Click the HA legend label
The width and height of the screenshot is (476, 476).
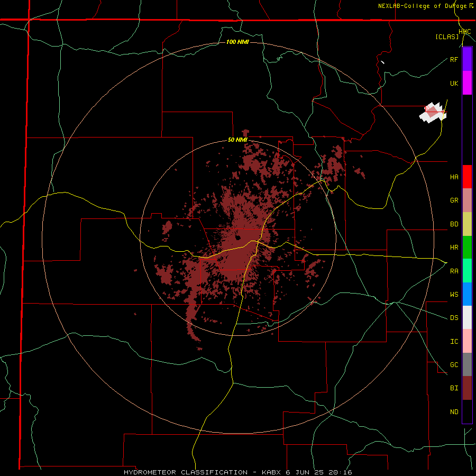pos(454,177)
